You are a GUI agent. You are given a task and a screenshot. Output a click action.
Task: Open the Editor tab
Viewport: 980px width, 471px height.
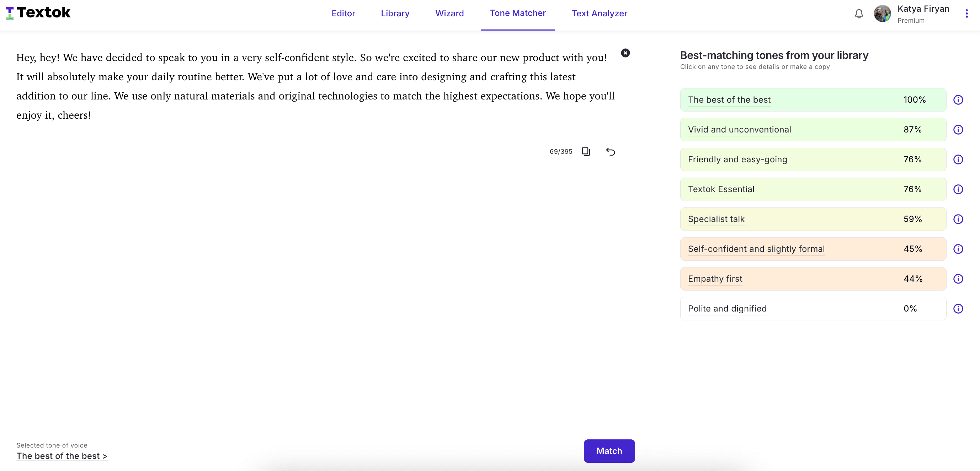343,13
